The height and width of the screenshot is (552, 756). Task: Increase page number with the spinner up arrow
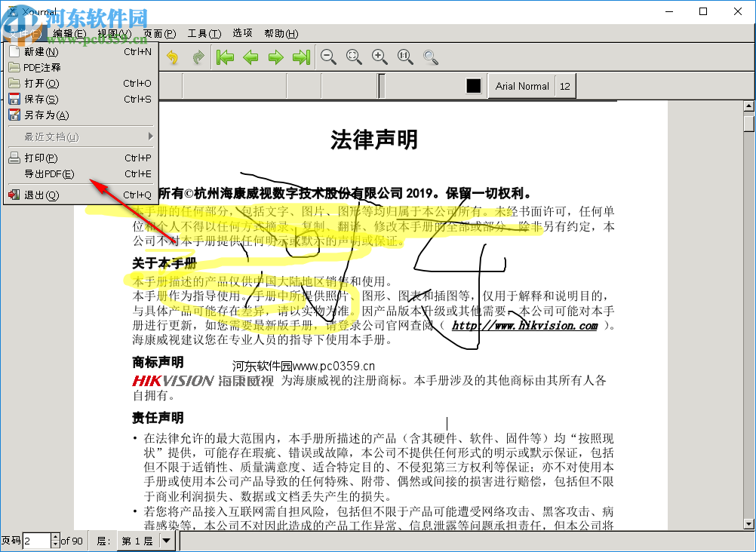pos(56,537)
